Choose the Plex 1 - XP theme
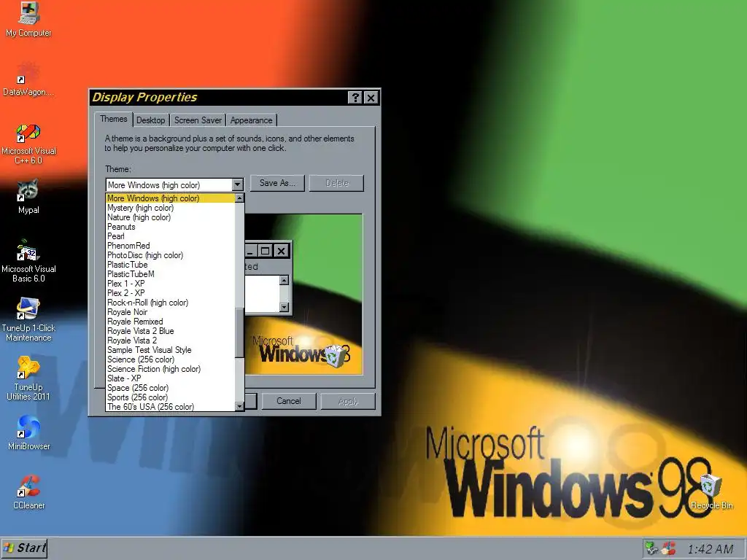 pyautogui.click(x=171, y=284)
